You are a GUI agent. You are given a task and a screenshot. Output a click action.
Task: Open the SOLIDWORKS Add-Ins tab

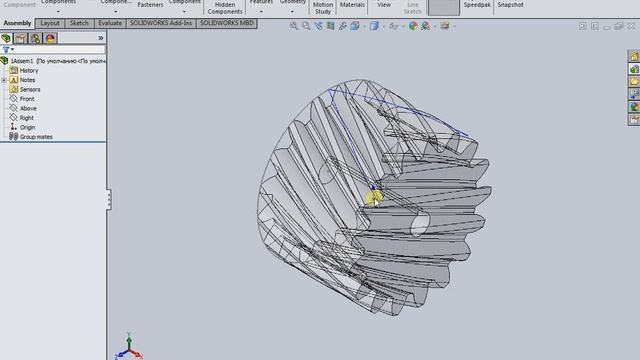tap(161, 23)
